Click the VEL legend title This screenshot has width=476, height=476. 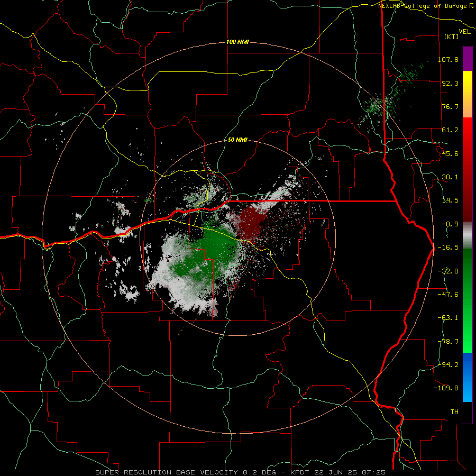pos(464,32)
